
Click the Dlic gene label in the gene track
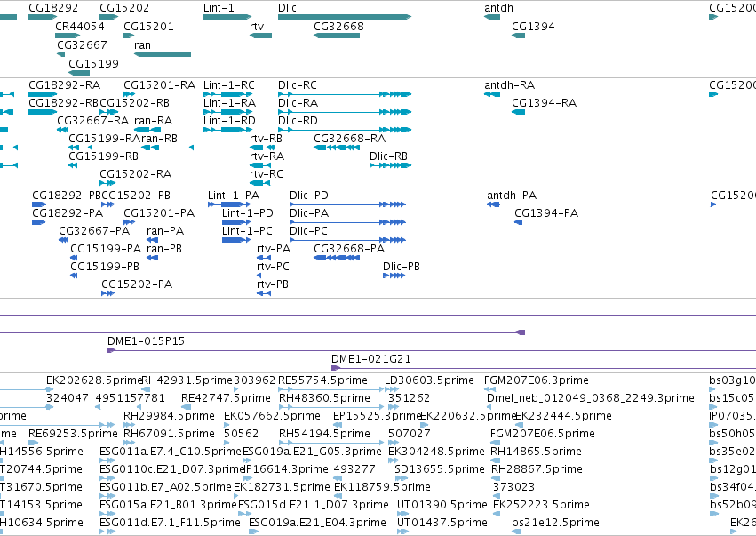coord(287,8)
